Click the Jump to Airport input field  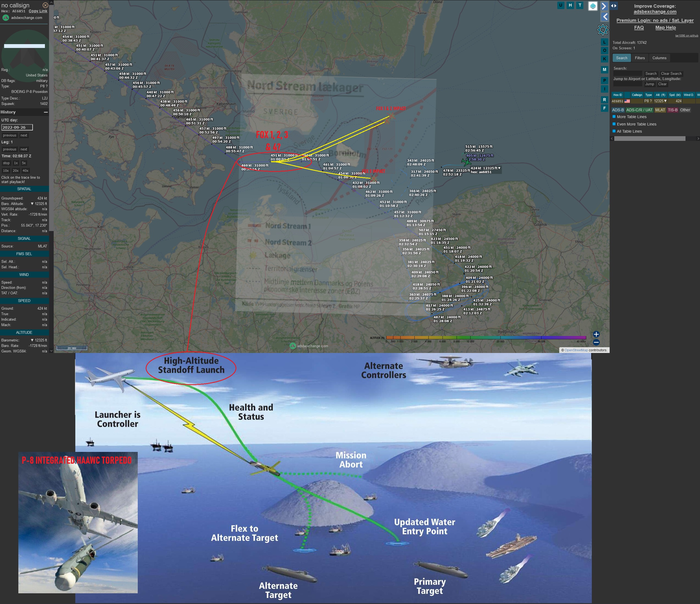click(628, 84)
